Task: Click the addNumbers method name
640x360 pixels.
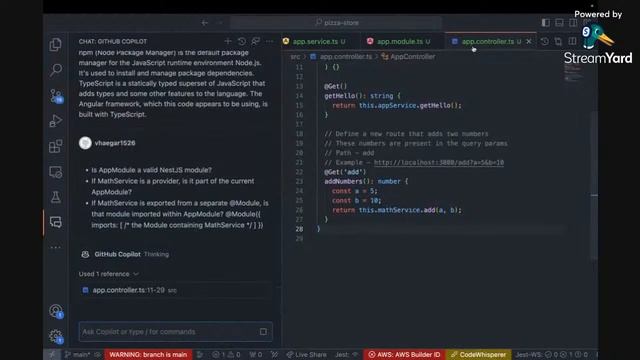Action: pos(343,181)
